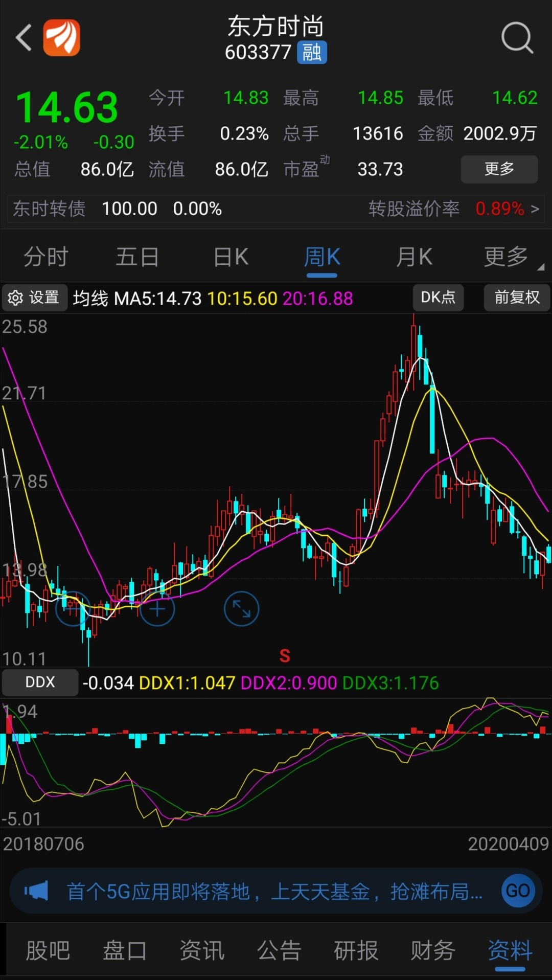The height and width of the screenshot is (980, 552).
Task: Switch to the 月K tab
Action: click(415, 257)
